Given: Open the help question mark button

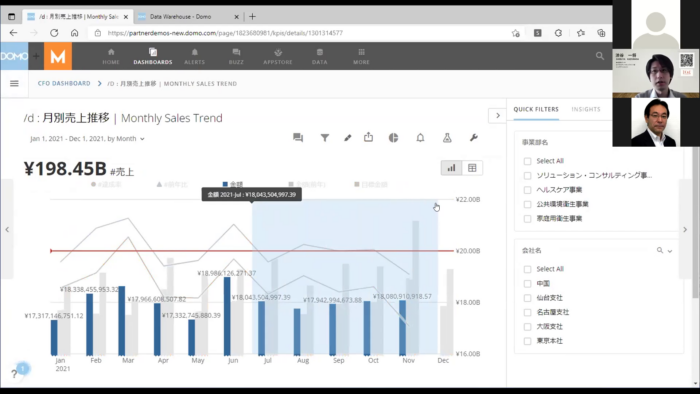Looking at the screenshot, I should tap(14, 373).
